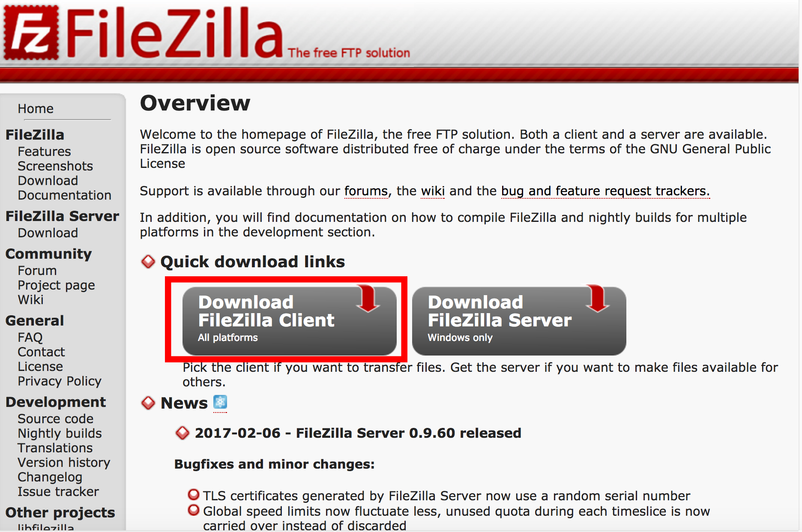The height and width of the screenshot is (532, 802).
Task: Open Version history in sidebar
Action: click(64, 463)
